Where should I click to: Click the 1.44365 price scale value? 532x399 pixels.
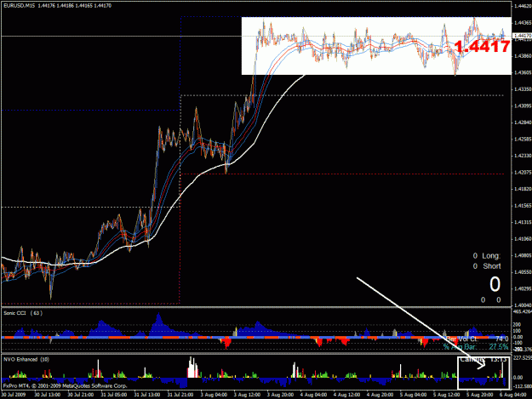pyautogui.click(x=523, y=23)
